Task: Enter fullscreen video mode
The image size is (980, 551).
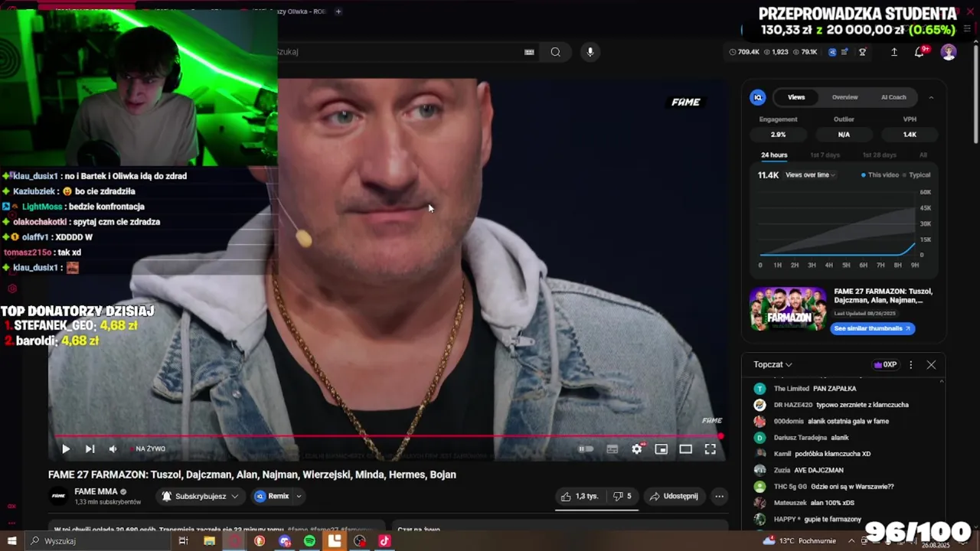Action: [x=710, y=449]
